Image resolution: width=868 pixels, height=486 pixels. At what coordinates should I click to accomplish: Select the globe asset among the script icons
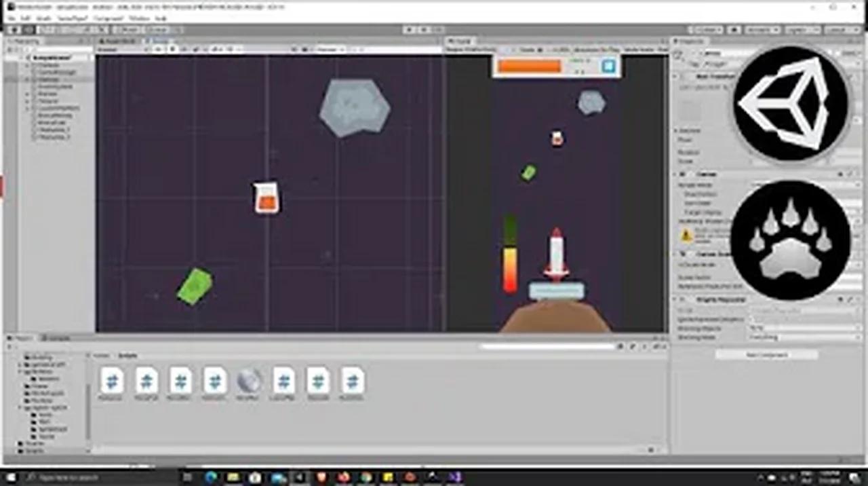[x=248, y=381]
